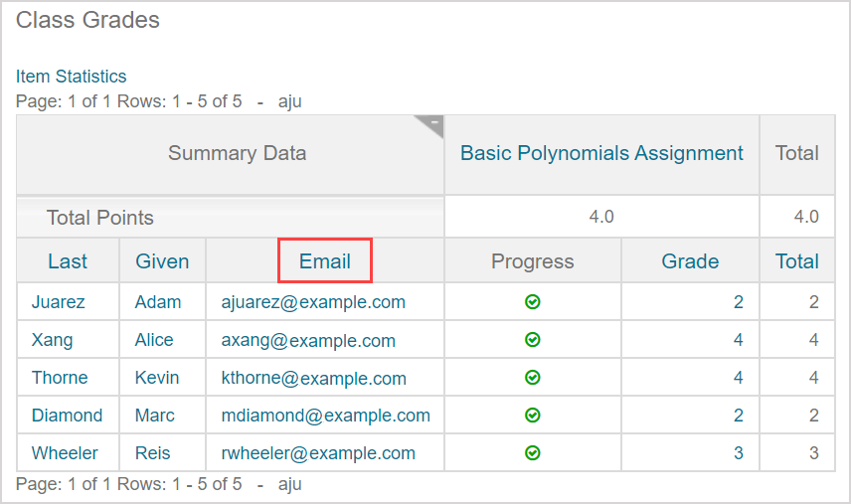Click Alice Xang's green progress checkmark icon
The image size is (851, 504).
532,340
